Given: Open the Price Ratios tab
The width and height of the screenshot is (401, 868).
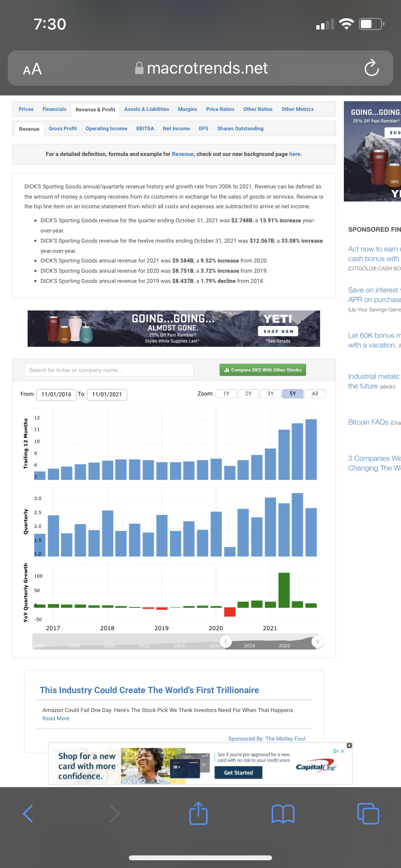Looking at the screenshot, I should coord(220,109).
